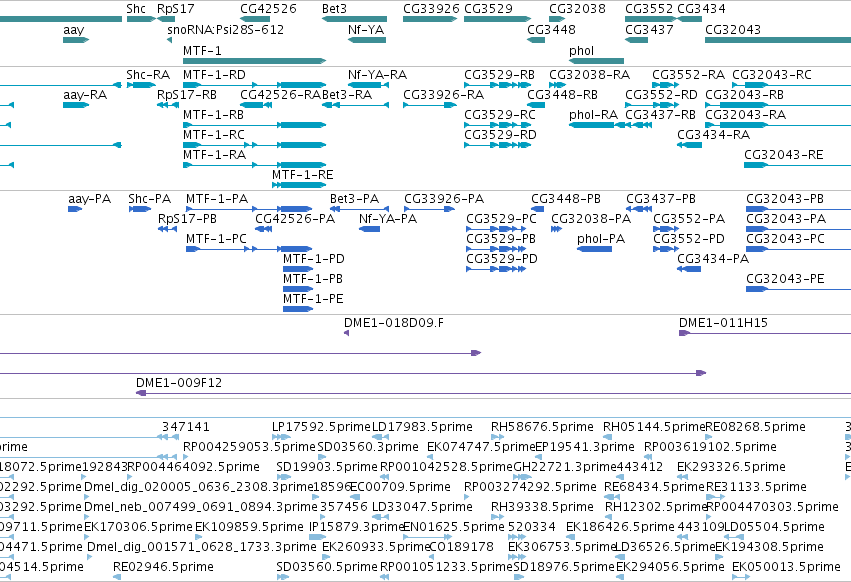The image size is (851, 582).
Task: Select the Shc-RA transcript
Action: click(x=141, y=85)
